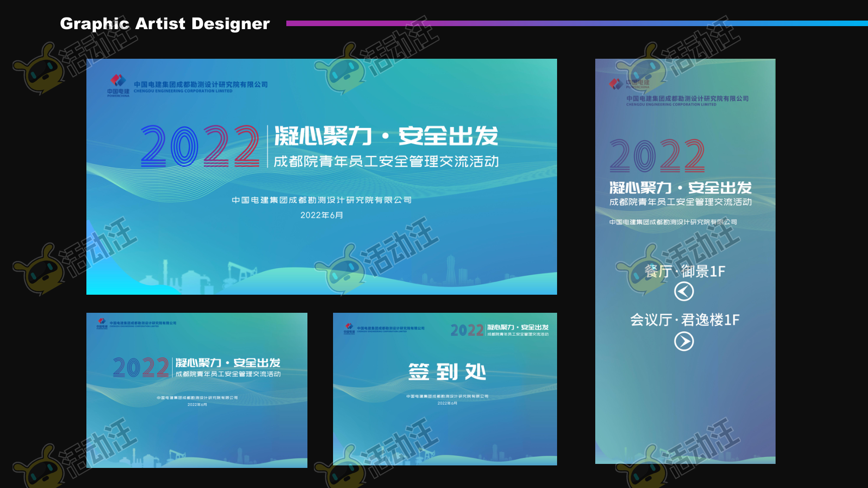
Task: Click the 2022 numerals on the vertical banner
Action: coord(657,156)
